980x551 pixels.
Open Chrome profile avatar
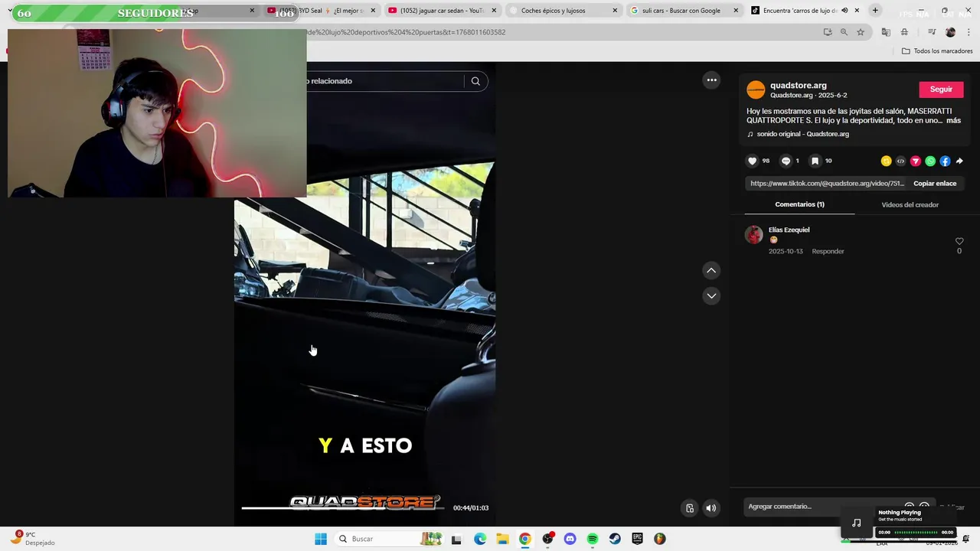click(950, 32)
